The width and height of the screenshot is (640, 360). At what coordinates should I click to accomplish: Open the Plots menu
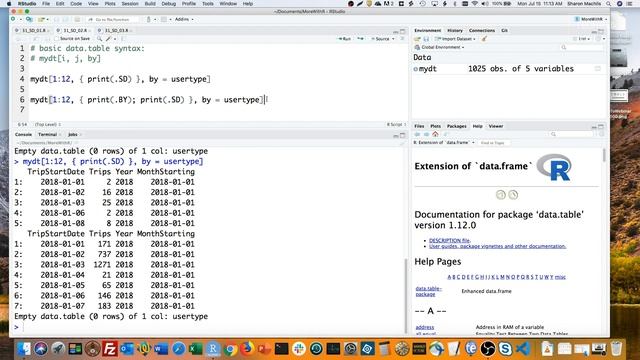coord(110,3)
